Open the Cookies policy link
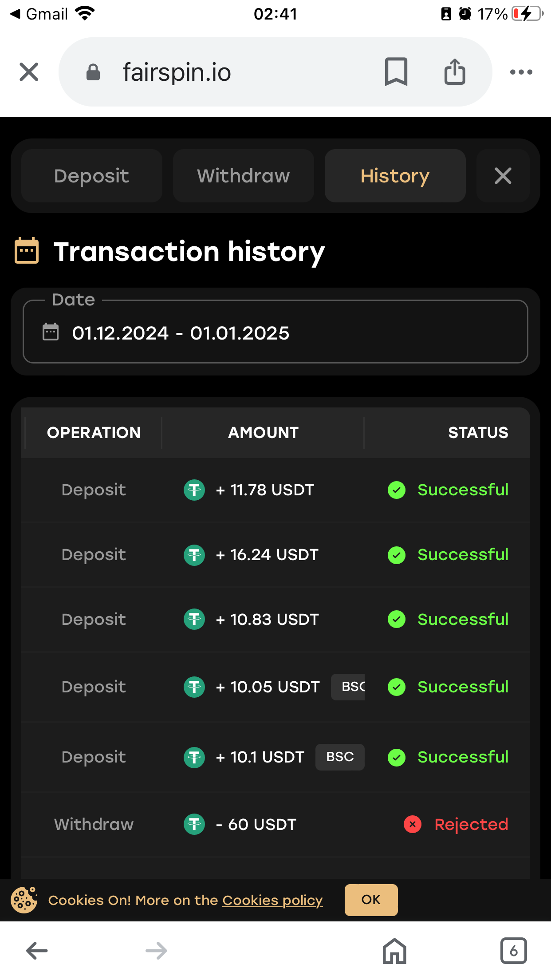551x980 pixels. (272, 900)
